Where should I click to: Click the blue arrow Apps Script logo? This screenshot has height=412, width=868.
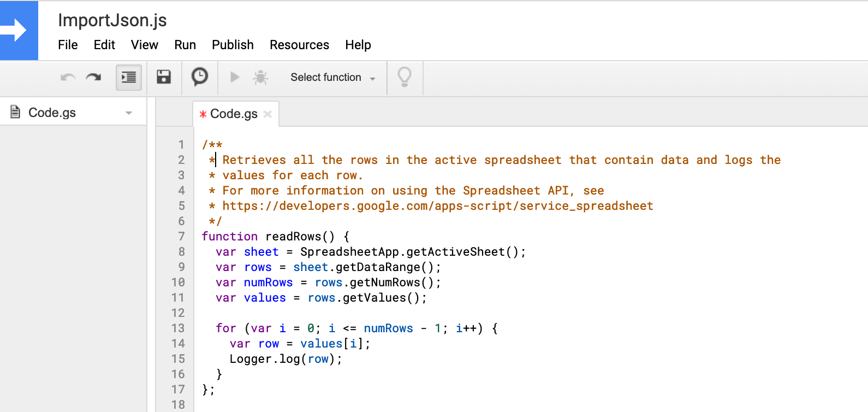tap(19, 31)
